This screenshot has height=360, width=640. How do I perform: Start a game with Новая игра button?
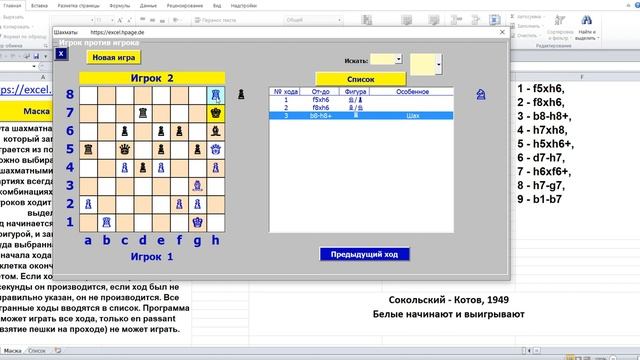click(x=113, y=58)
